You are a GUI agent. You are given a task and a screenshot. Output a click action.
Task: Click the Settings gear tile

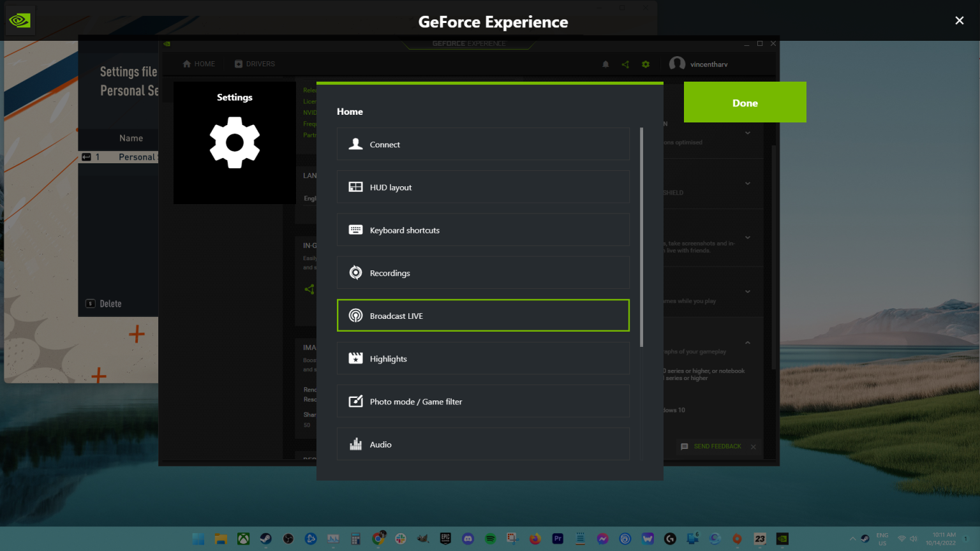(235, 143)
